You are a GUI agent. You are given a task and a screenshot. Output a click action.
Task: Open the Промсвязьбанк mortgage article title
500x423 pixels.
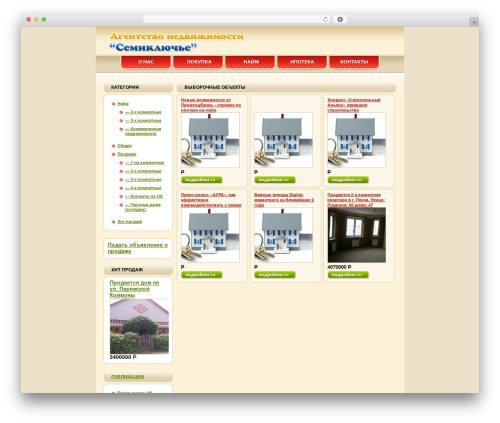[x=211, y=105]
